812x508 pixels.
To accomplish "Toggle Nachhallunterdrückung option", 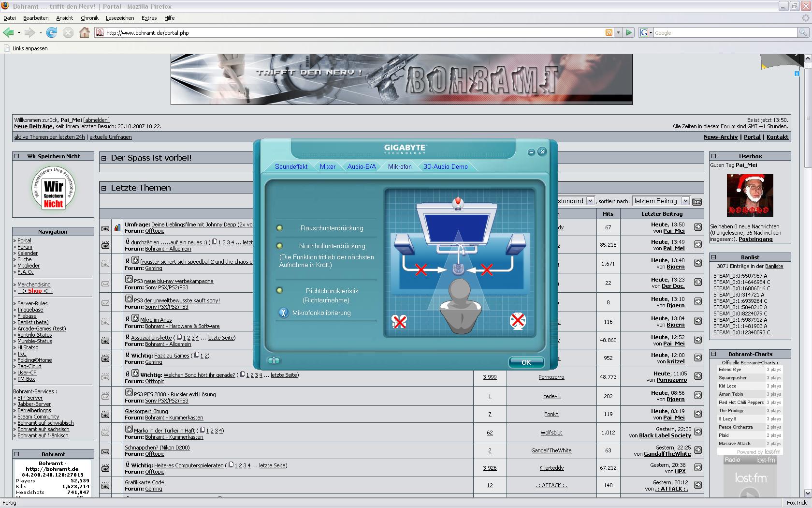I will point(279,246).
